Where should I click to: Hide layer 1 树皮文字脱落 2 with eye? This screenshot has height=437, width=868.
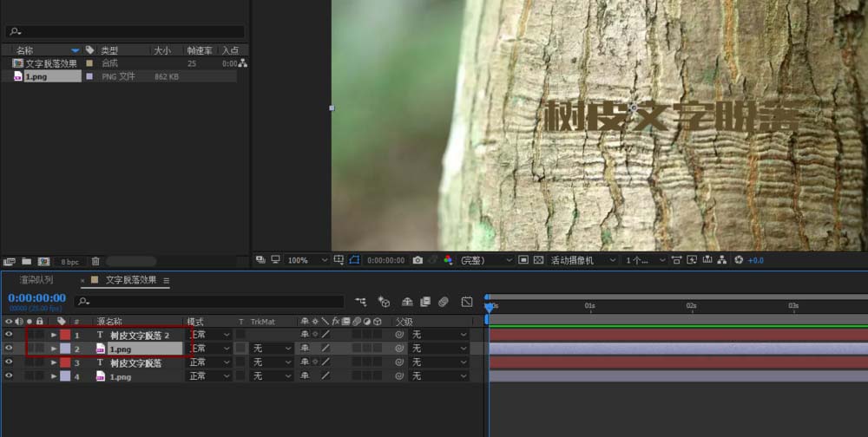pyautogui.click(x=9, y=334)
